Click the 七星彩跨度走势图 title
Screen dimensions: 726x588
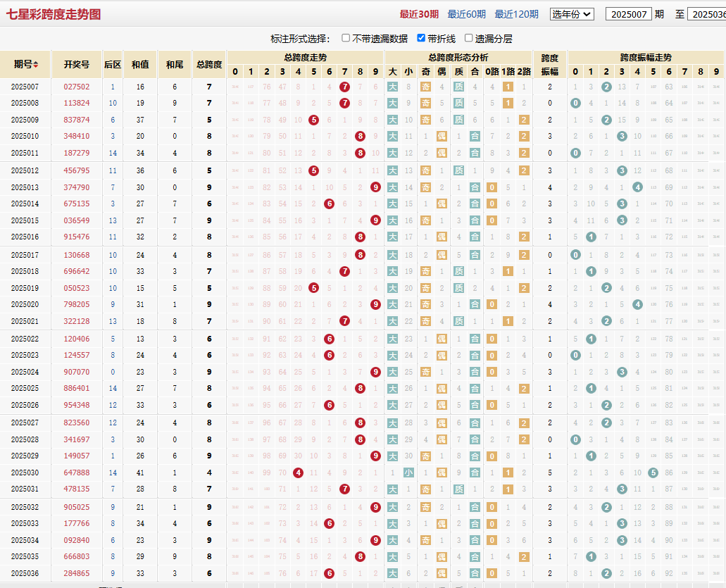point(54,14)
